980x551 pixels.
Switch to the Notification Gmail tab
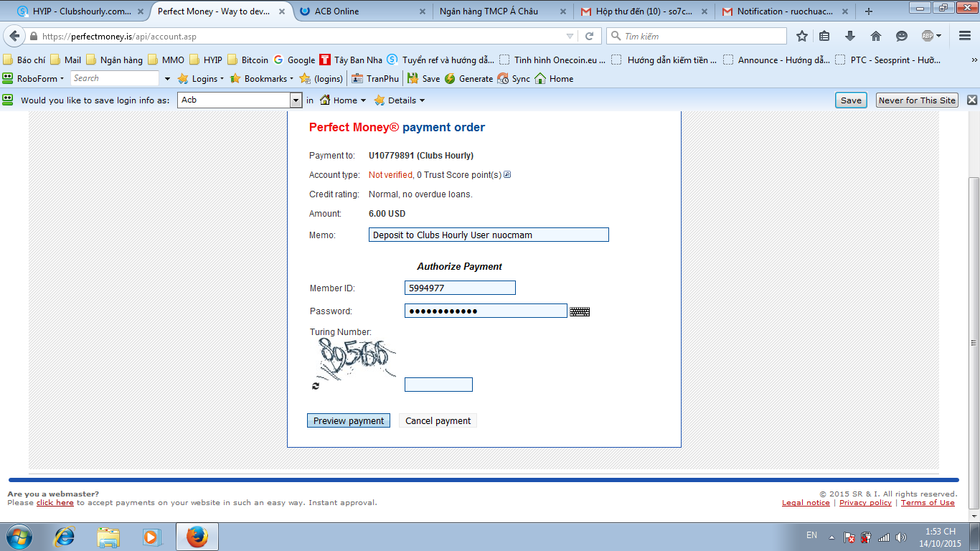point(787,11)
